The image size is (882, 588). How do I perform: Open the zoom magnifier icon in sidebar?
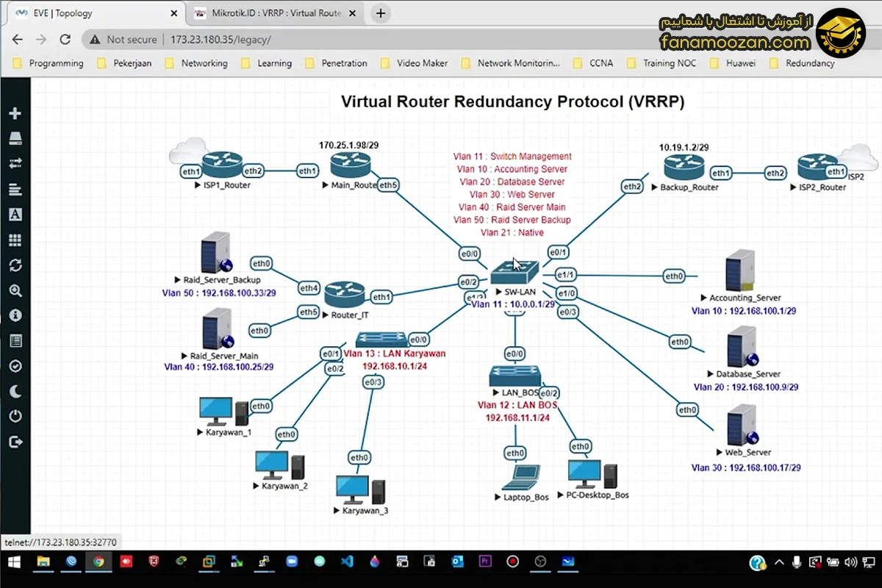(15, 290)
